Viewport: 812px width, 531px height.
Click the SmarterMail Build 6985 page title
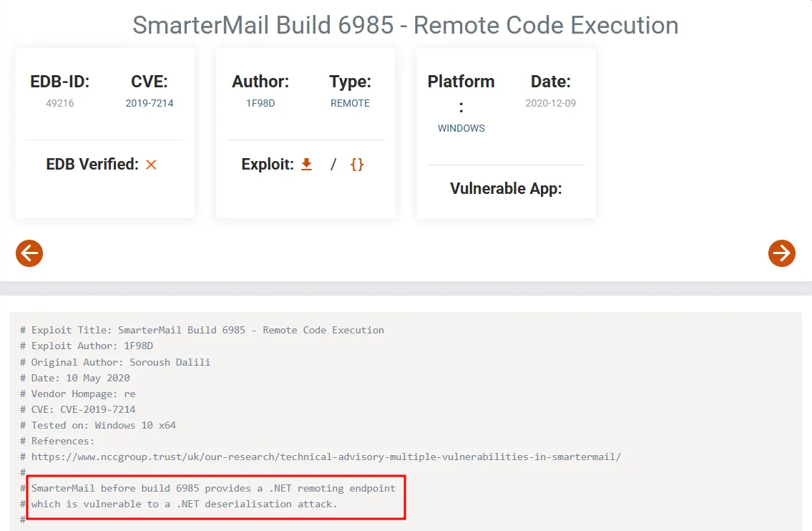click(x=406, y=25)
